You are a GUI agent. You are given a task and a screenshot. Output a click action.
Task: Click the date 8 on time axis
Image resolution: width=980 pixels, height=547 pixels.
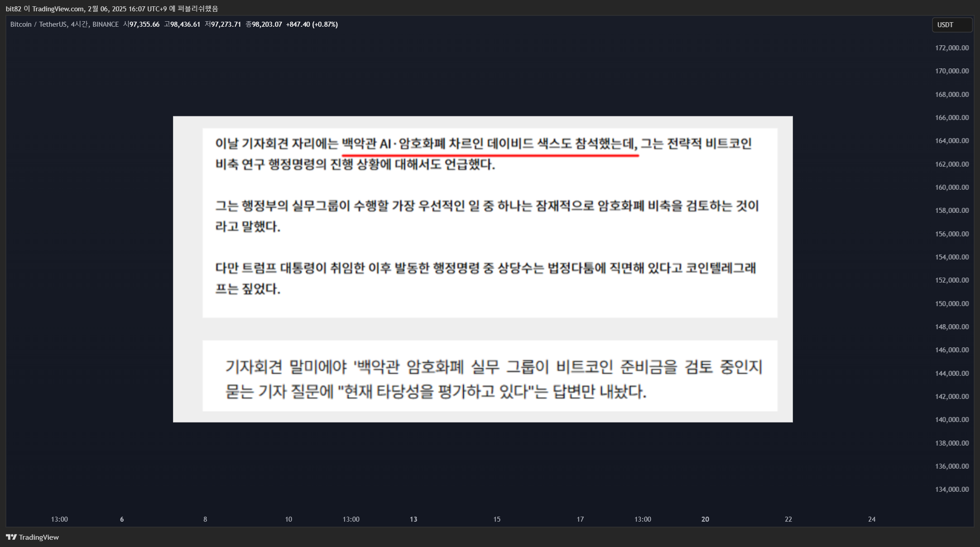205,519
